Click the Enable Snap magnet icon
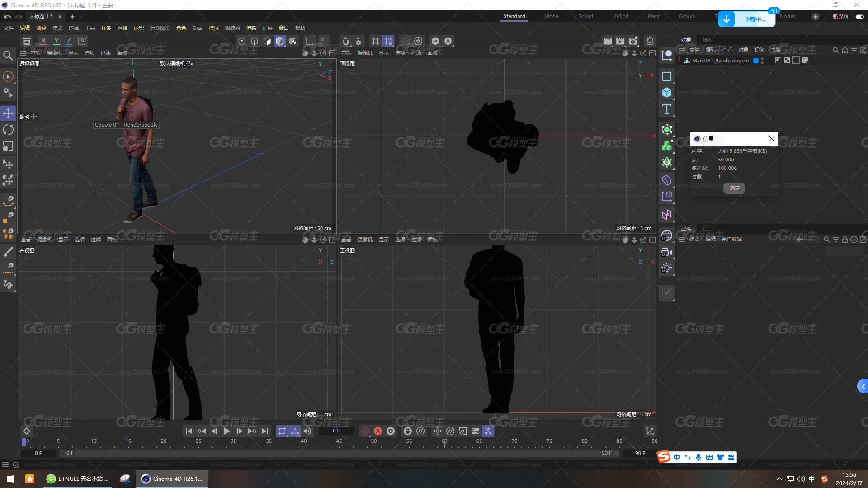Image resolution: width=868 pixels, height=488 pixels. [x=346, y=41]
